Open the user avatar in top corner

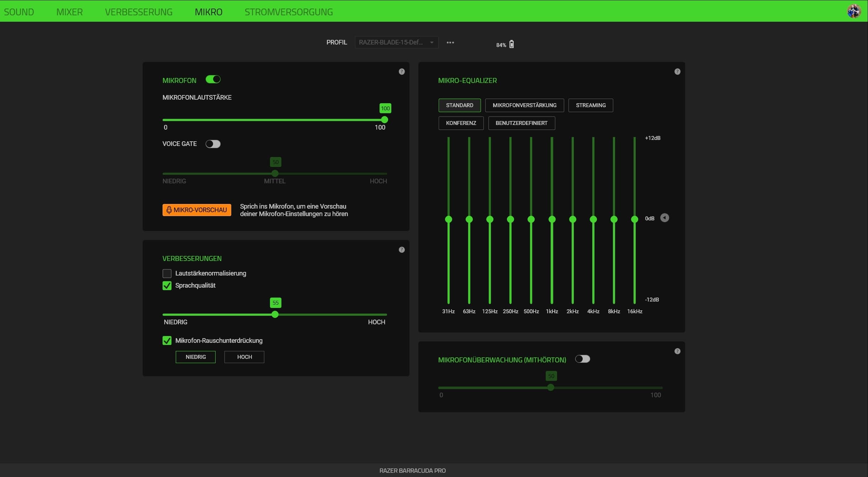(854, 11)
